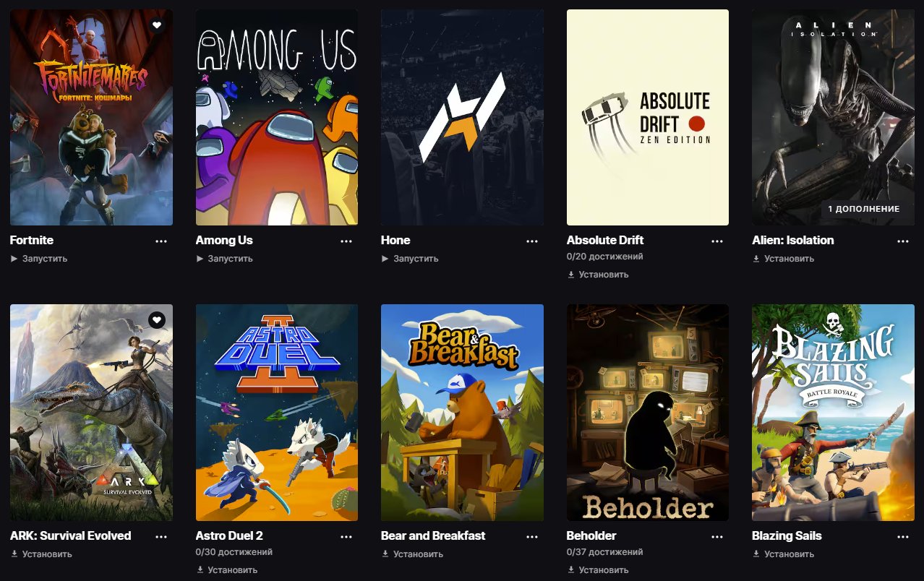
Task: Open three-dot menu for Hone
Action: coord(532,241)
